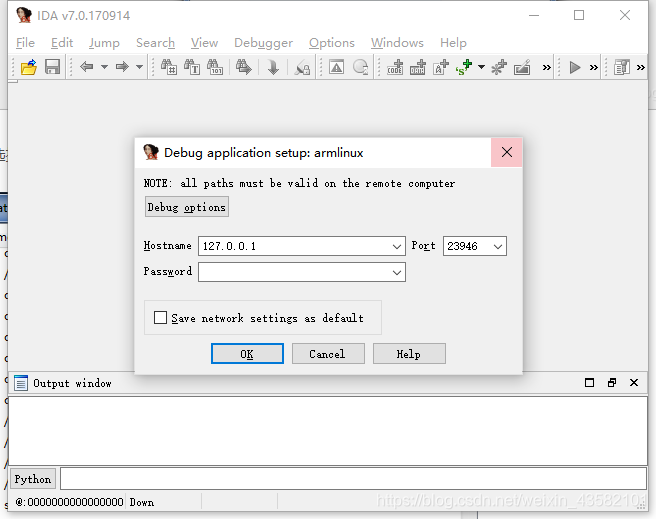Click the Debug options button
Viewport: 656px width, 519px height.
coord(187,207)
